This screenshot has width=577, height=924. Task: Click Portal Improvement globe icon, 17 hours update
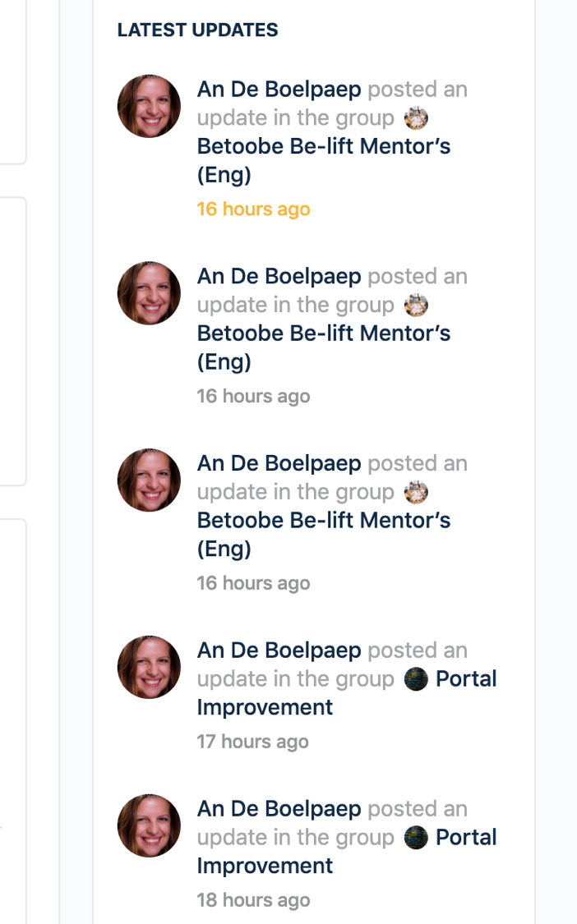point(416,679)
